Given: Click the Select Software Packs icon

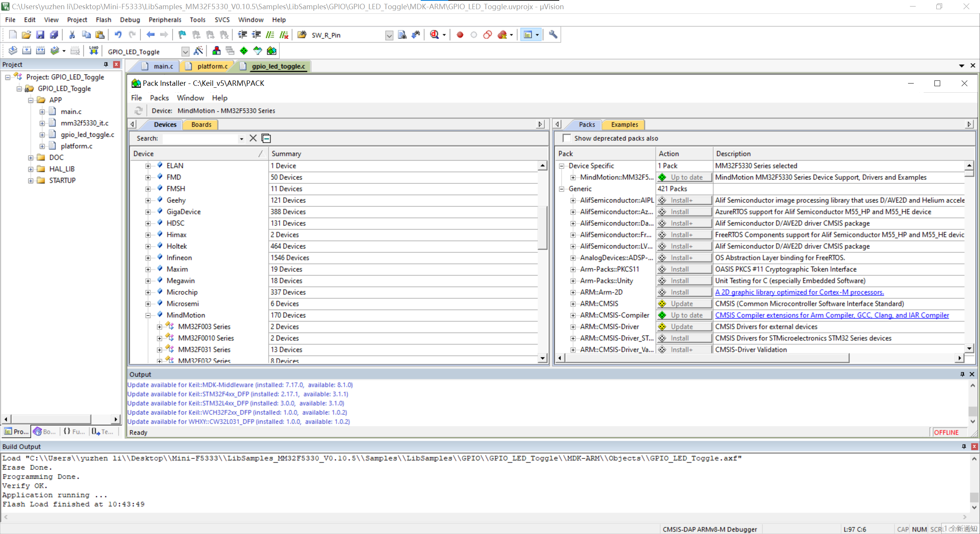Looking at the screenshot, I should pyautogui.click(x=258, y=51).
